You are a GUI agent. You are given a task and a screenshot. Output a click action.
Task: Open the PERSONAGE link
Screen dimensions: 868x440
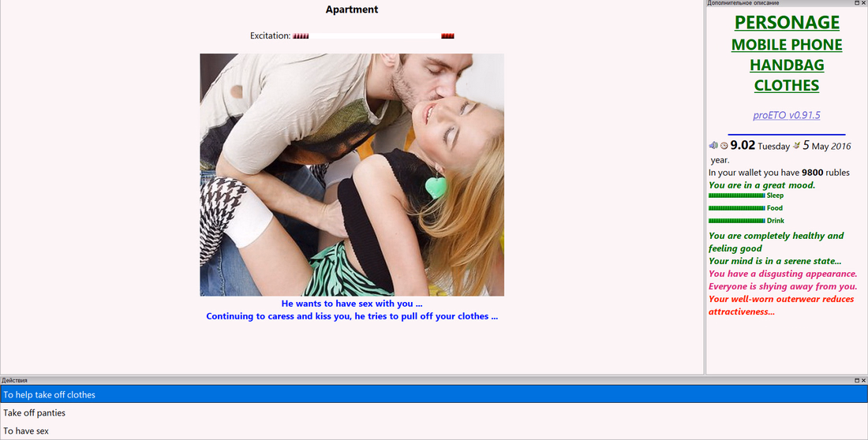pos(787,22)
